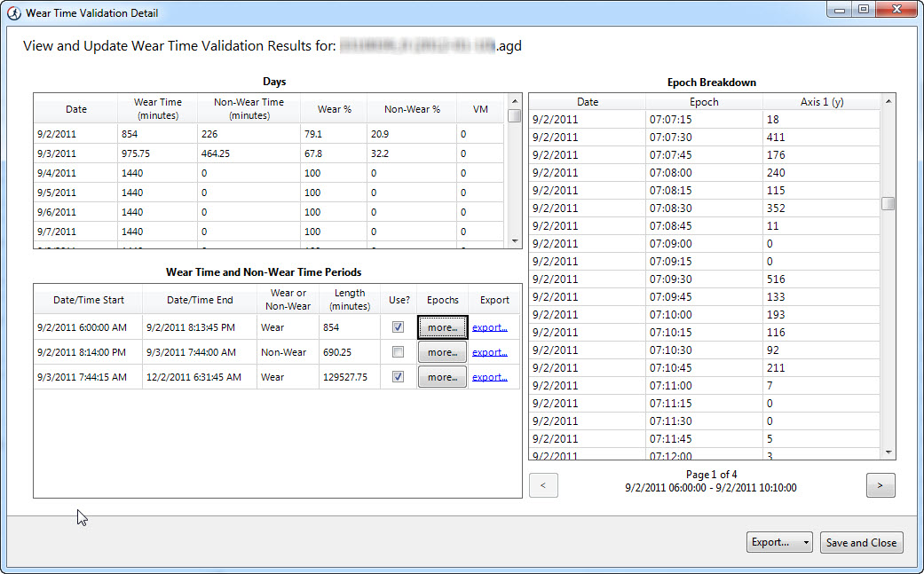The width and height of the screenshot is (924, 574).
Task: Enable Use checkbox for the Non-Wear period
Action: click(398, 351)
